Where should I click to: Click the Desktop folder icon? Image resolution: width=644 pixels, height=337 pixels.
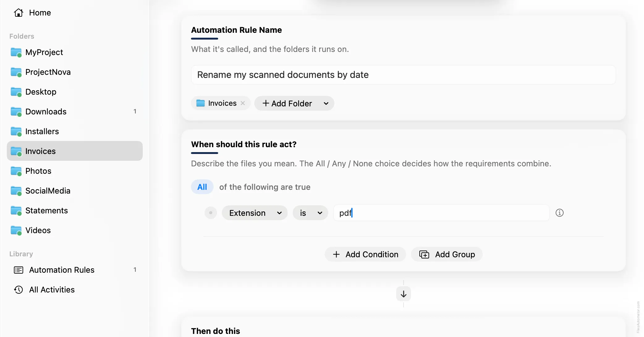(16, 92)
